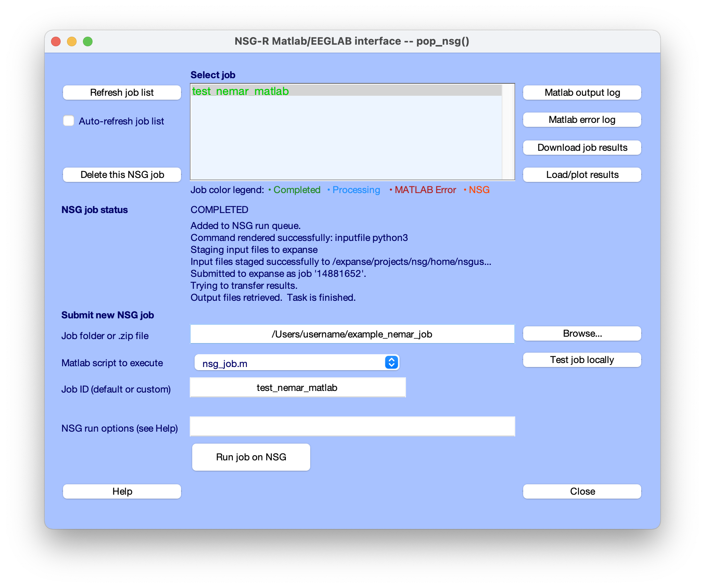This screenshot has height=588, width=705.
Task: Click Test job locally button
Action: tap(582, 360)
